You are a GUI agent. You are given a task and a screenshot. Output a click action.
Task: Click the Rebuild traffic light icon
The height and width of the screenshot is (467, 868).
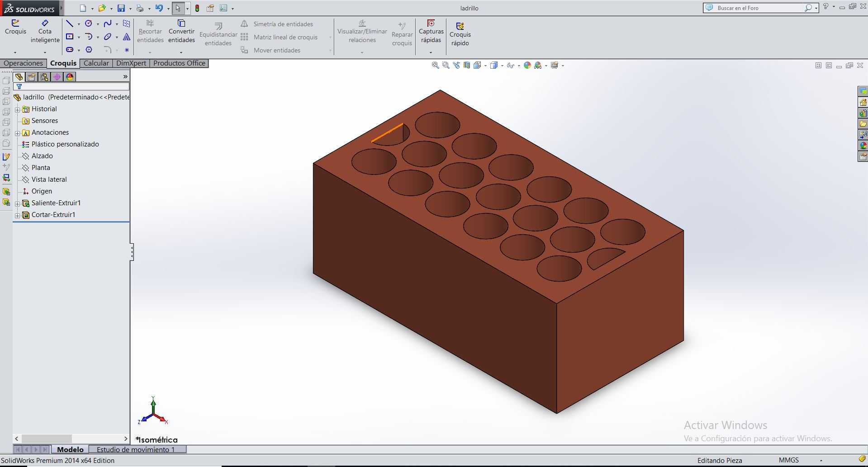point(197,8)
